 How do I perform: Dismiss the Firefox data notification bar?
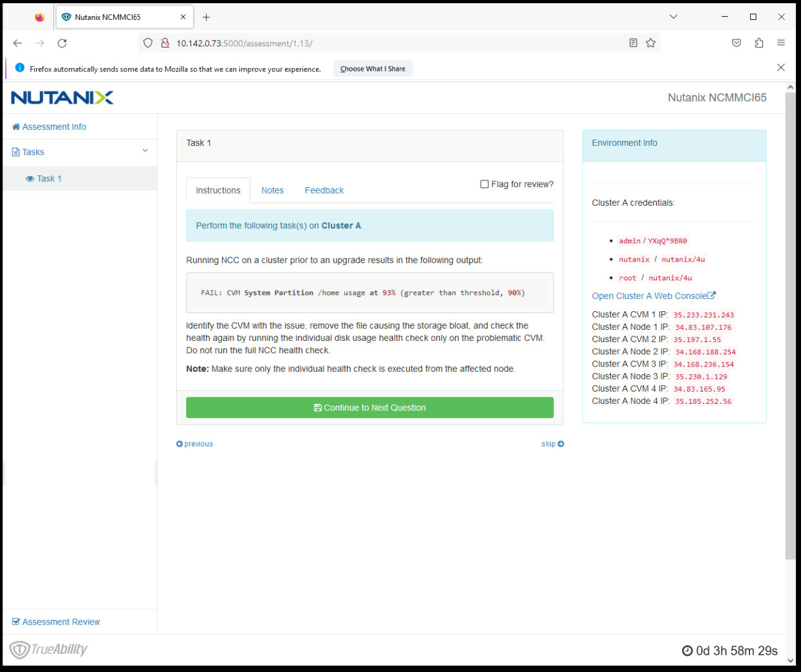(x=780, y=68)
